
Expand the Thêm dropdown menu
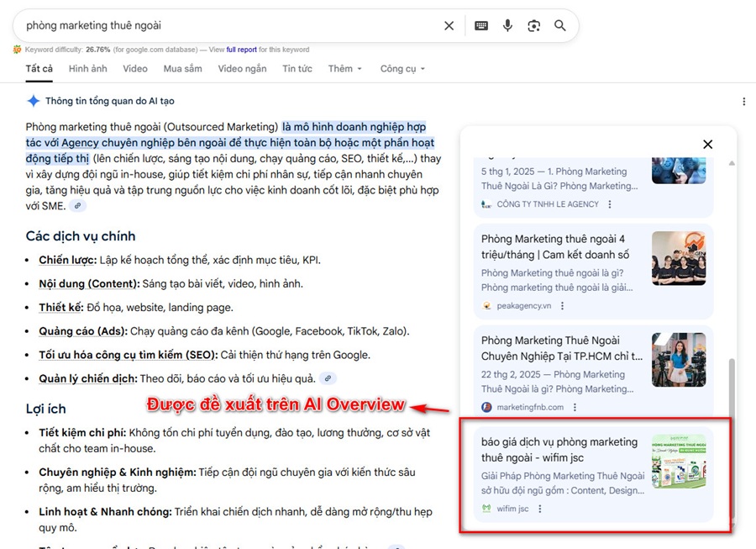click(x=345, y=69)
